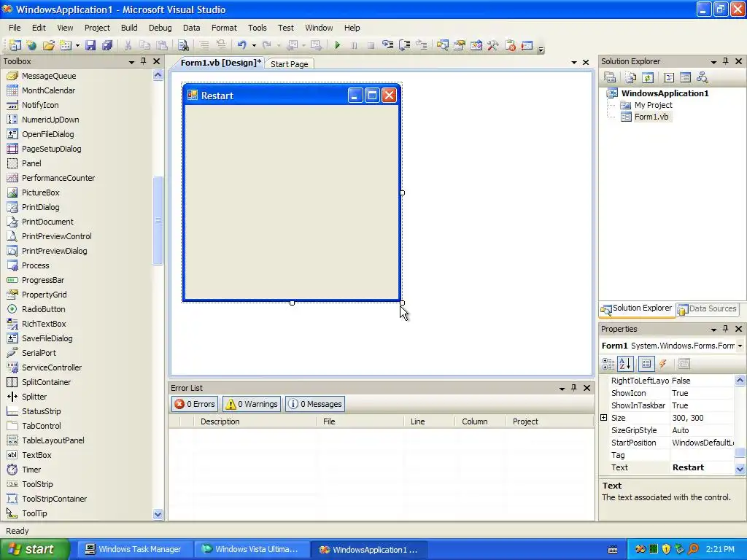The width and height of the screenshot is (747, 560).
Task: Click the New Project toolbar icon
Action: point(15,45)
